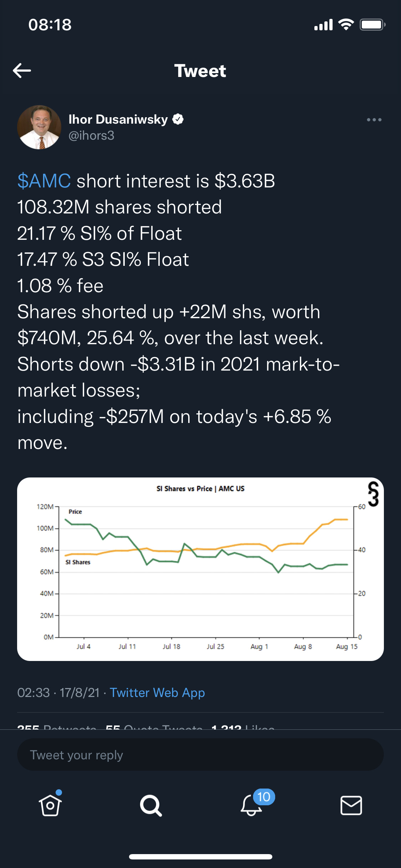Screen dimensions: 401x868
Task: Tap the @ihors3 username handle
Action: point(91,136)
